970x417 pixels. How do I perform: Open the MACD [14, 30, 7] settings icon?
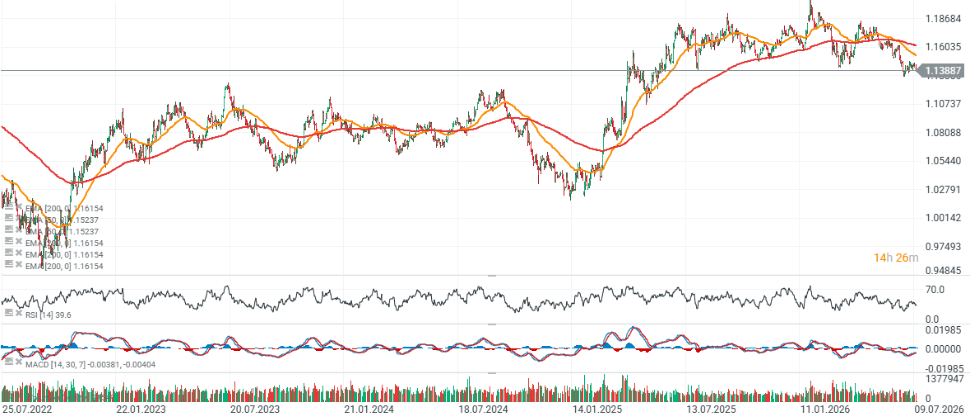(9, 361)
